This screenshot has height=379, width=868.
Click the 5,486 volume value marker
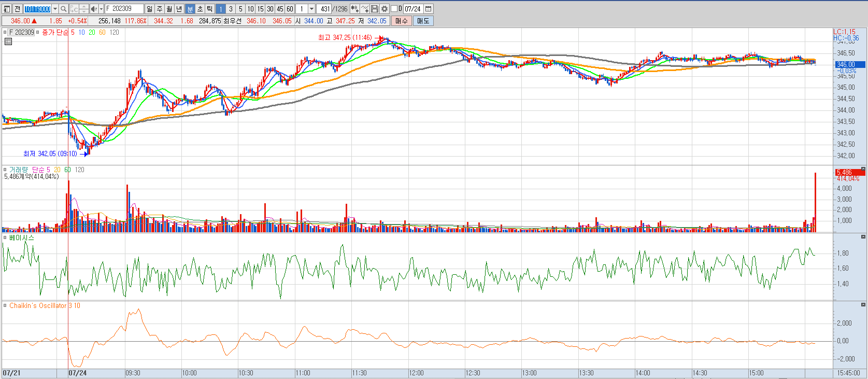click(x=849, y=172)
